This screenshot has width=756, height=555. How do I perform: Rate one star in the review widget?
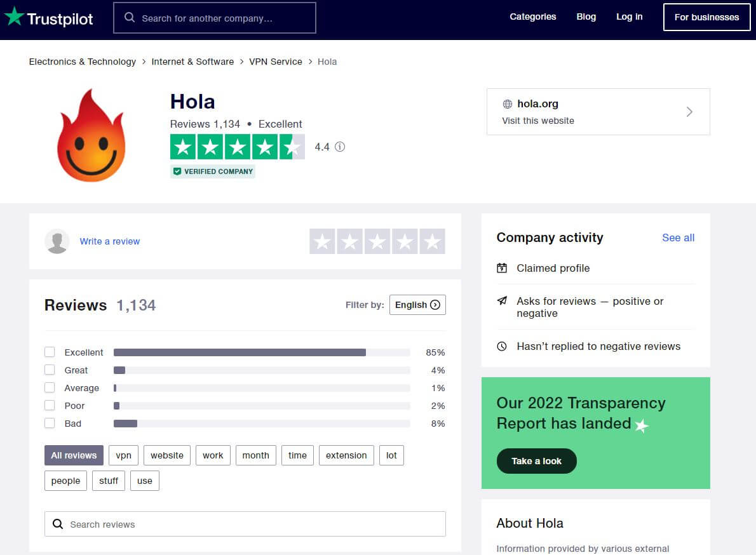(323, 241)
